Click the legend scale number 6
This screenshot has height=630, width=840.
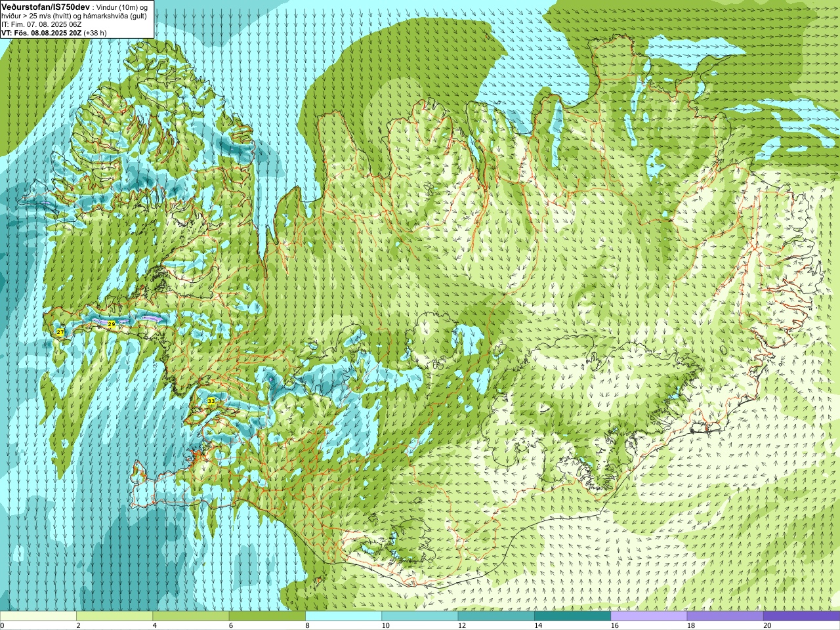[x=231, y=625]
